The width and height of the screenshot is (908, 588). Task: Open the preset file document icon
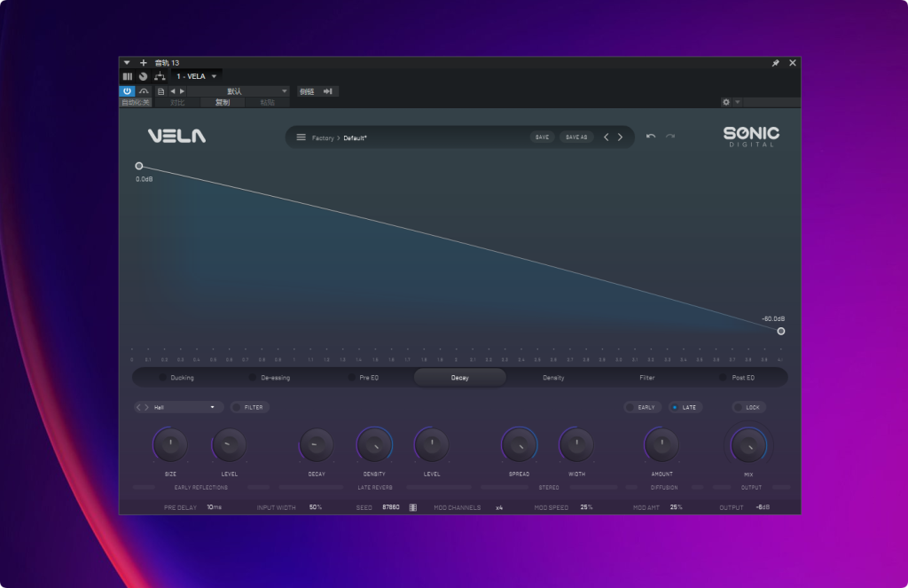[x=161, y=91]
